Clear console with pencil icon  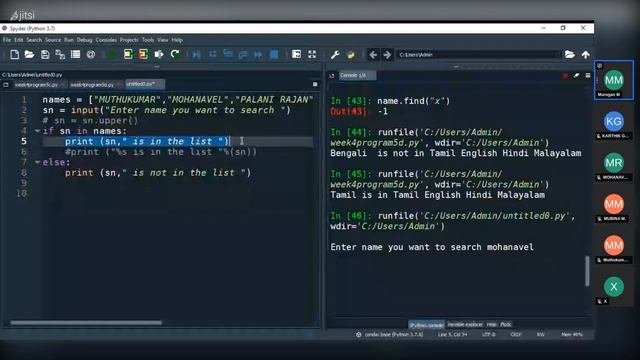point(576,76)
